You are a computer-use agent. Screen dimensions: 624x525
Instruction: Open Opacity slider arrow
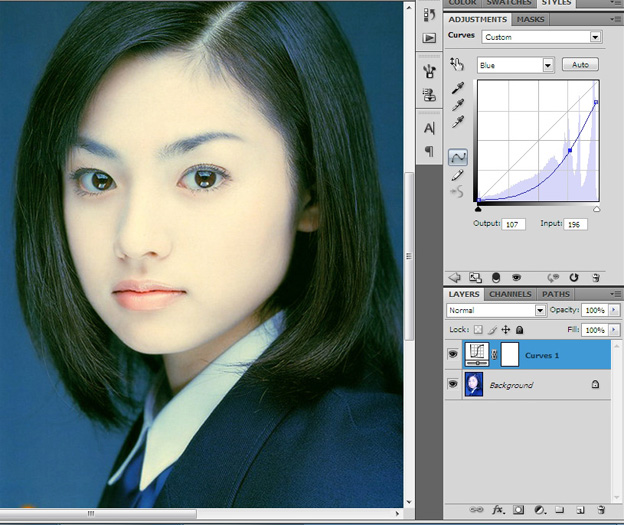click(x=614, y=310)
